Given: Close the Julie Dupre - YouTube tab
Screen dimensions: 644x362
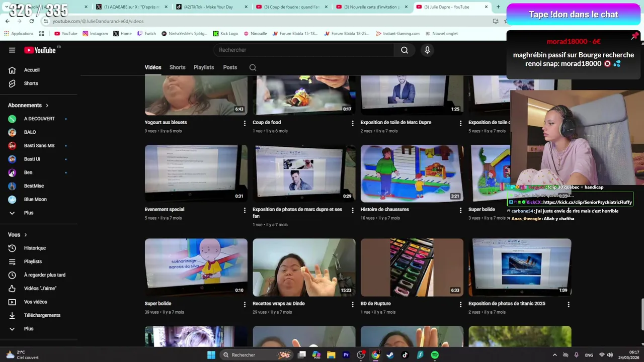Looking at the screenshot, I should coord(486,7).
